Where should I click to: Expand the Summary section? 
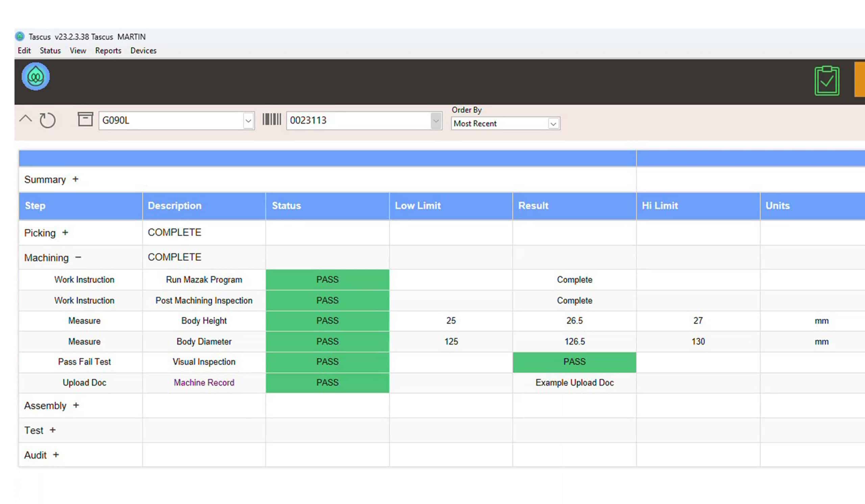pyautogui.click(x=75, y=179)
